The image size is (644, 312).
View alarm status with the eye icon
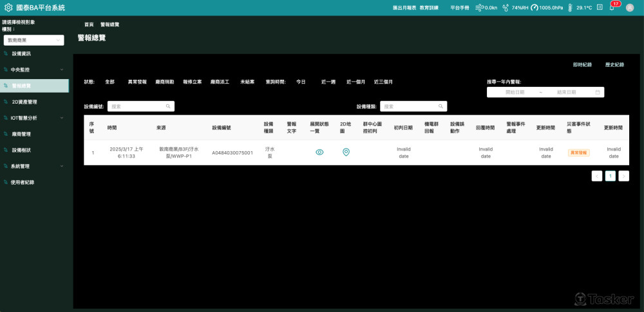click(319, 152)
